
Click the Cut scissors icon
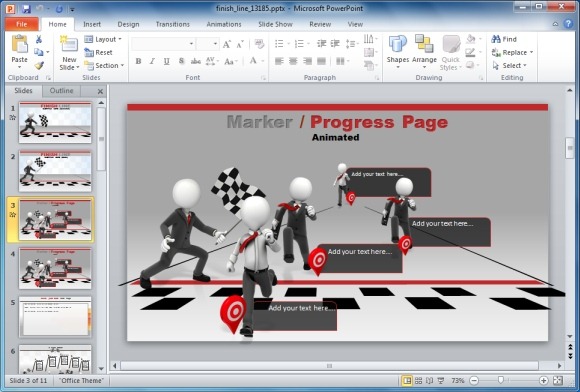[x=39, y=39]
